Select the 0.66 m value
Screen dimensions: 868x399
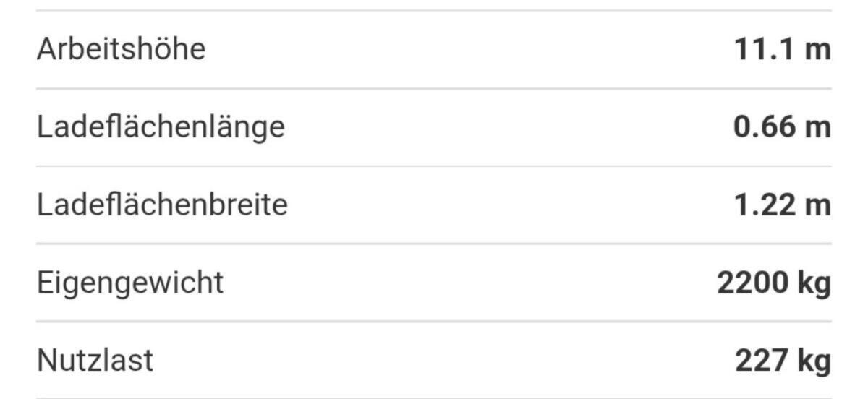pos(782,128)
